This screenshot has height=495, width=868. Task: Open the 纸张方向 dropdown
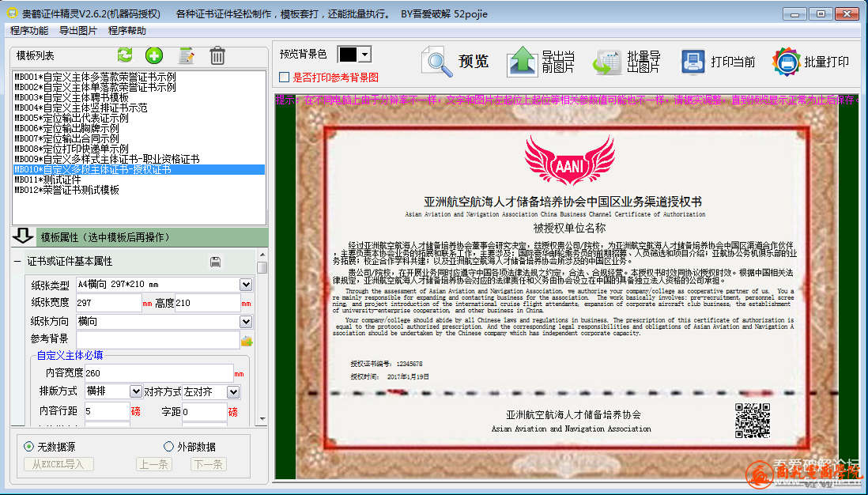[x=246, y=322]
